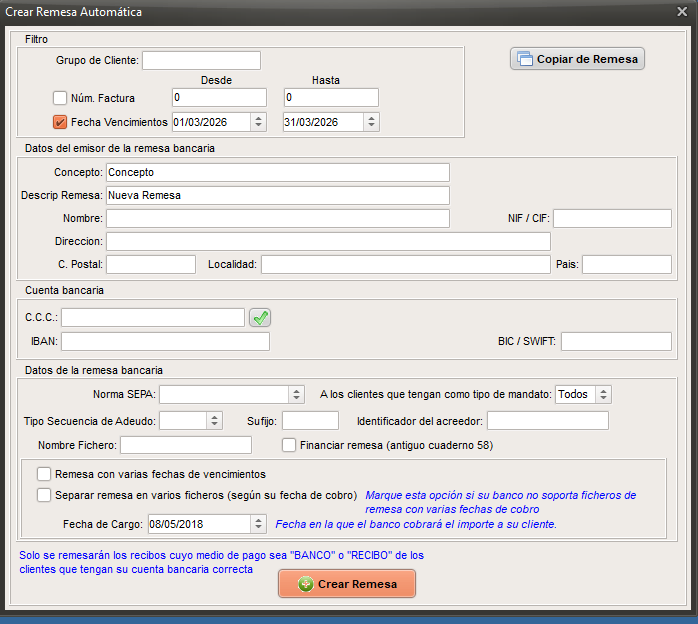The height and width of the screenshot is (624, 698).
Task: Click the Pais input field
Action: (x=627, y=264)
